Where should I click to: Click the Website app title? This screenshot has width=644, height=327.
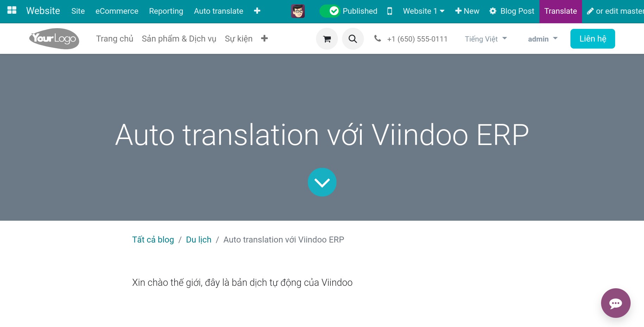click(43, 11)
